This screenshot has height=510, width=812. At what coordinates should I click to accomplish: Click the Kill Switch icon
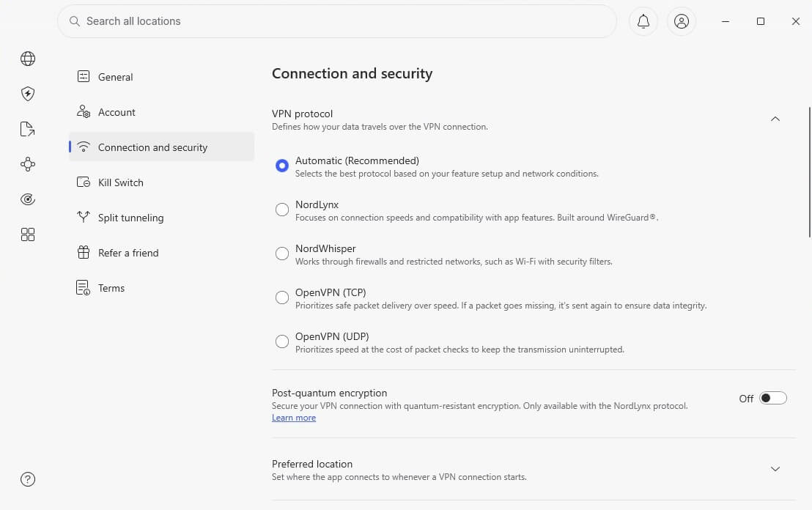[x=84, y=182]
